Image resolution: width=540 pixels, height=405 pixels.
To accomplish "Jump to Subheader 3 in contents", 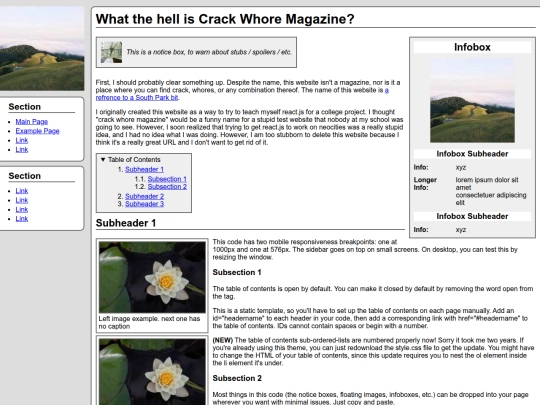I will click(144, 204).
